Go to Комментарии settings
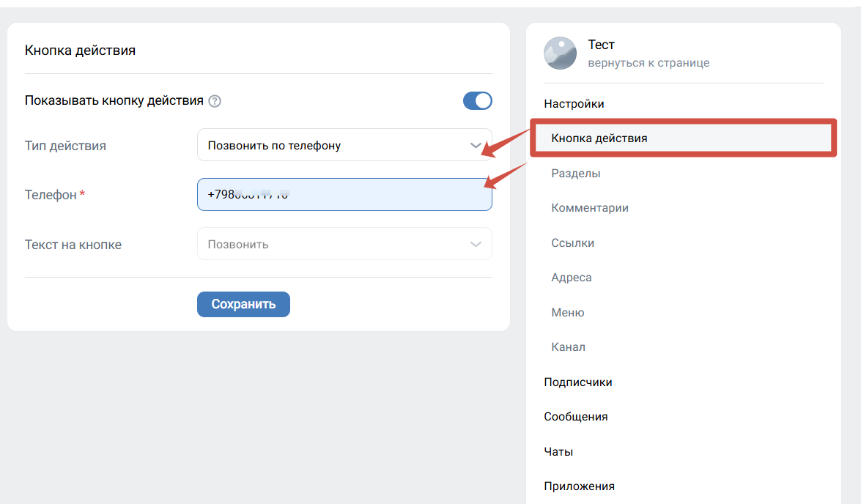 coord(590,208)
